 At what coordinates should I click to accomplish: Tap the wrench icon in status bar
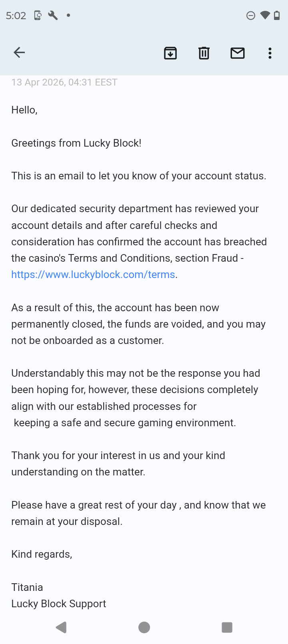point(53,15)
